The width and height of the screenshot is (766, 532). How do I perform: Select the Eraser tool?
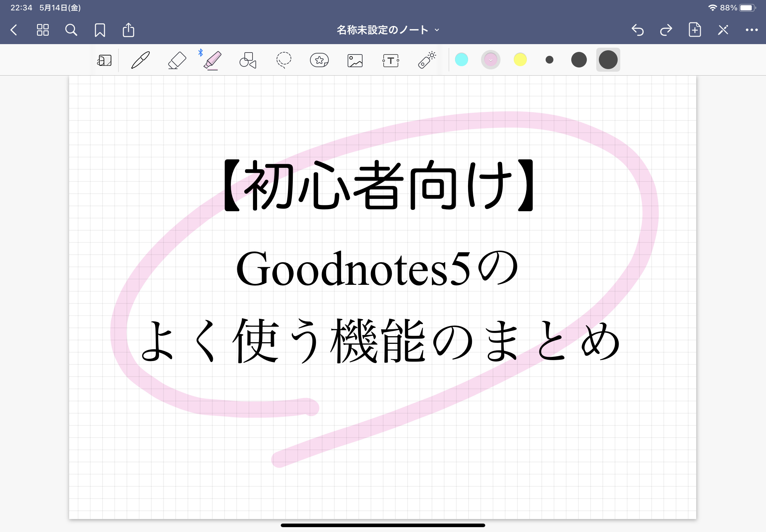[177, 60]
